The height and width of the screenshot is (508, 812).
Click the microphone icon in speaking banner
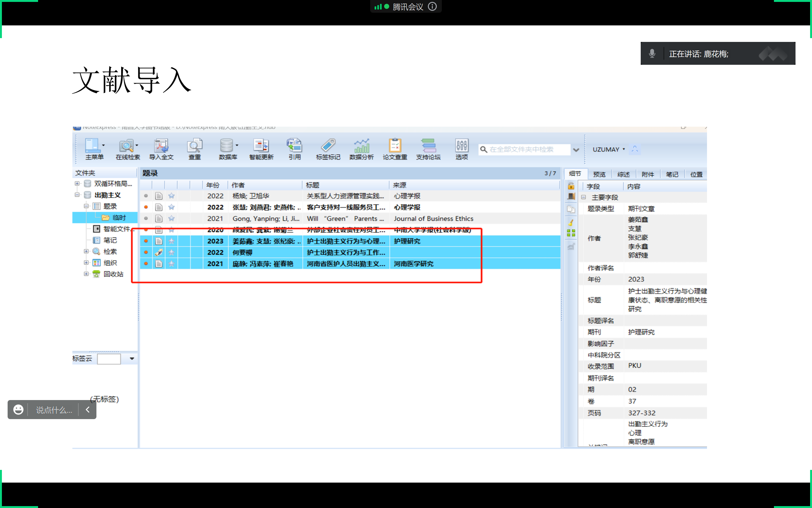(x=652, y=53)
